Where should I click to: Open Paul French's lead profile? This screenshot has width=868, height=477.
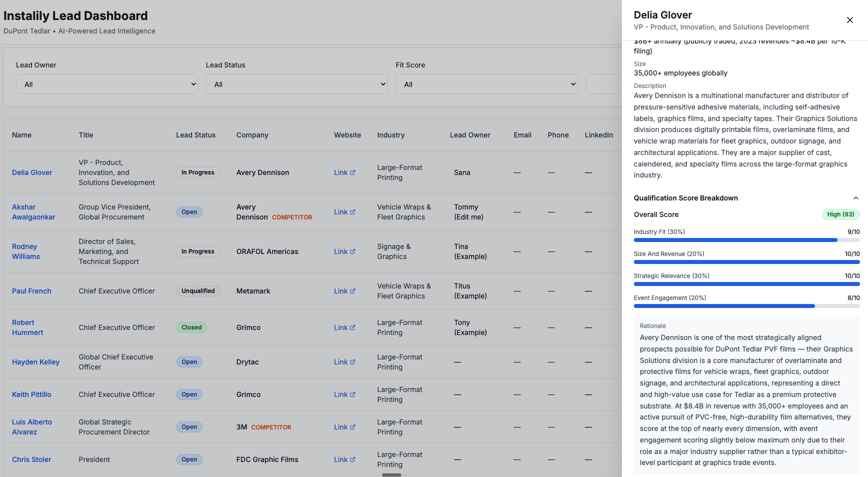point(32,290)
